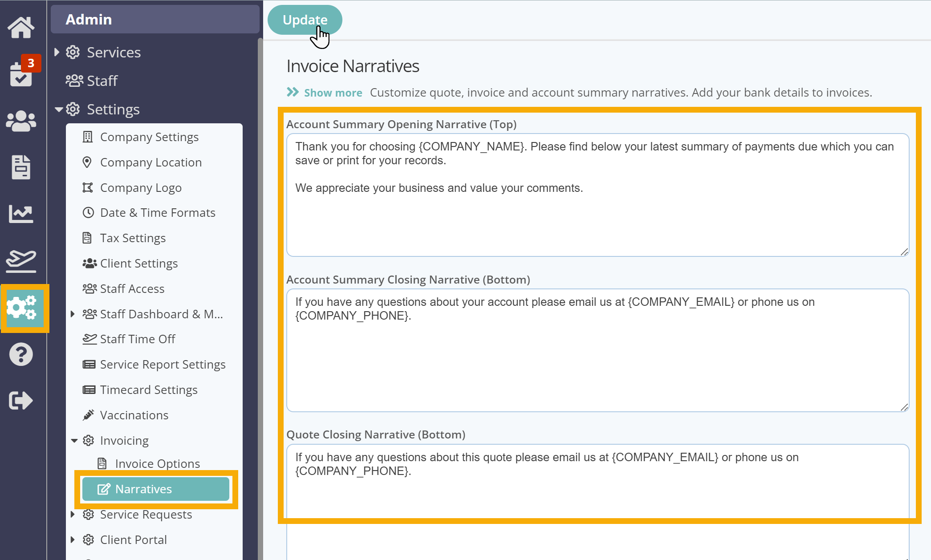Click the gear icon beside Service Requests
Viewport: 931px width, 560px height.
(x=89, y=515)
